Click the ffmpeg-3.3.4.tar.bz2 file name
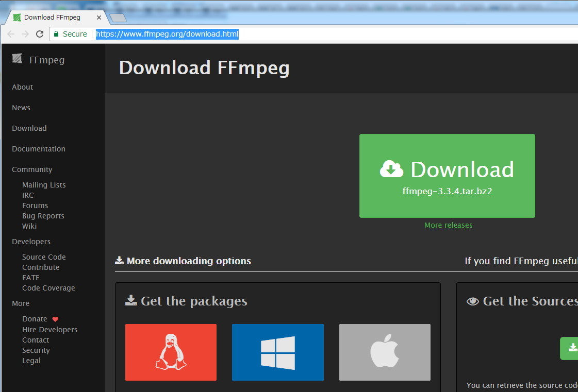Image resolution: width=578 pixels, height=392 pixels. pyautogui.click(x=448, y=192)
